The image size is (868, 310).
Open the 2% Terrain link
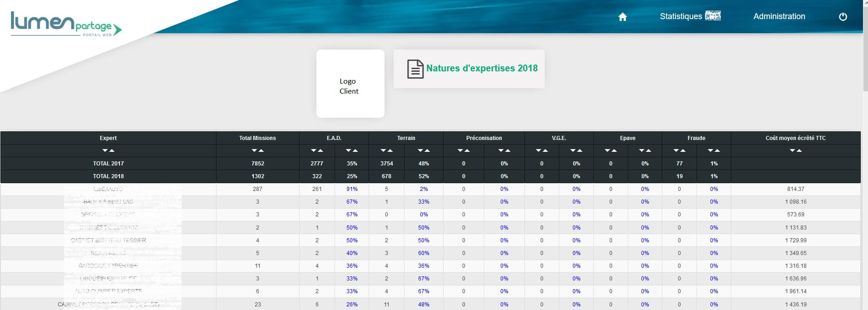point(424,189)
